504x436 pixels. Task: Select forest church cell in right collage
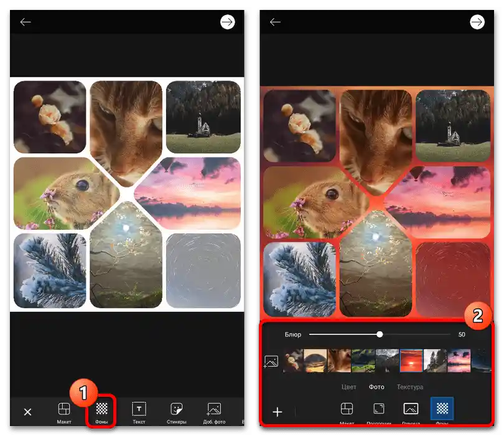coord(453,126)
